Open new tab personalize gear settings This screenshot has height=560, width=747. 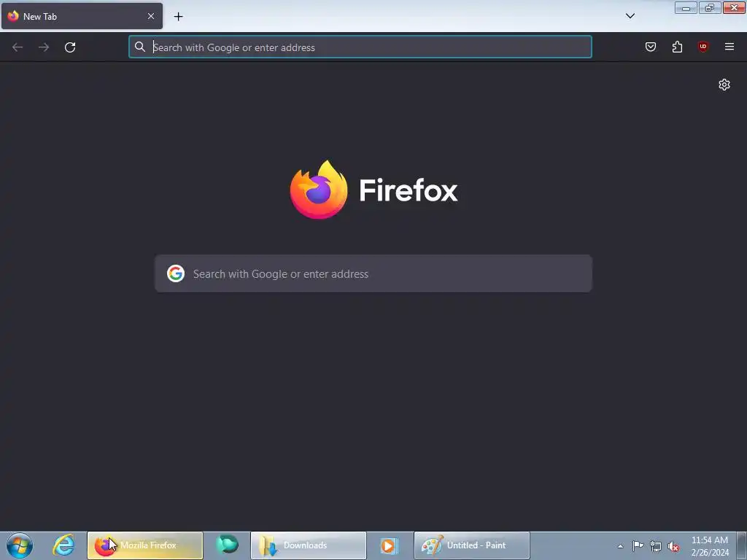(x=724, y=85)
